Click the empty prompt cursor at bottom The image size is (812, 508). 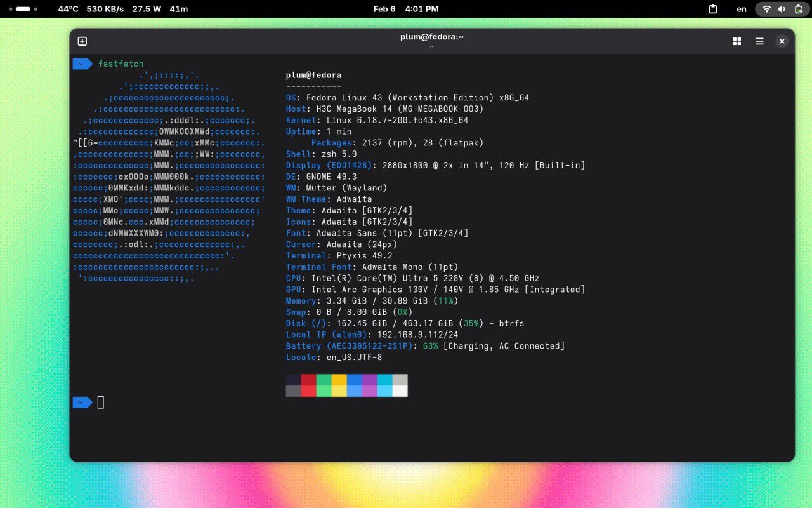(x=100, y=403)
